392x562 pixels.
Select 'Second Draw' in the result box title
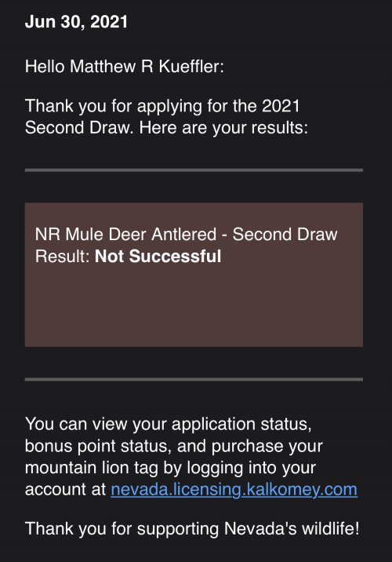point(285,235)
